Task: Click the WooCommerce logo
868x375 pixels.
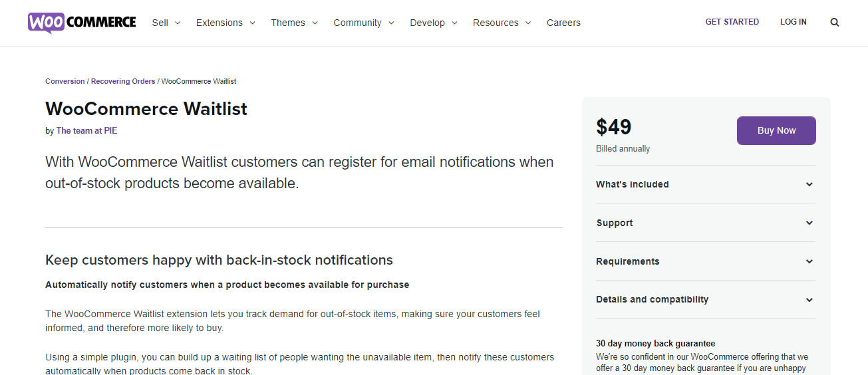Action: [x=82, y=23]
